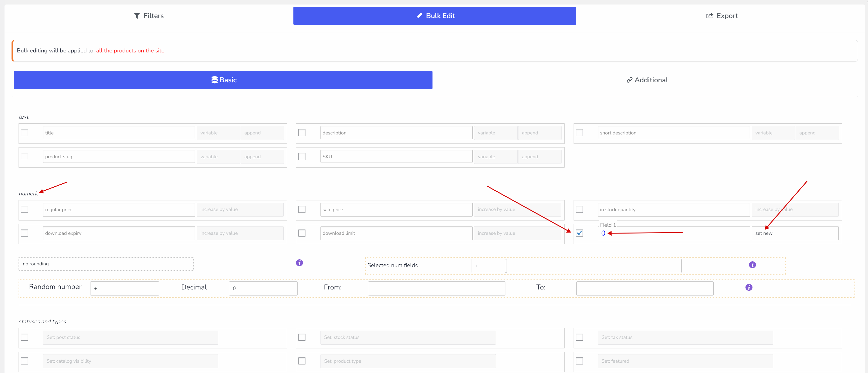Click into the in stock quantity field
This screenshot has width=868, height=373.
pos(674,209)
